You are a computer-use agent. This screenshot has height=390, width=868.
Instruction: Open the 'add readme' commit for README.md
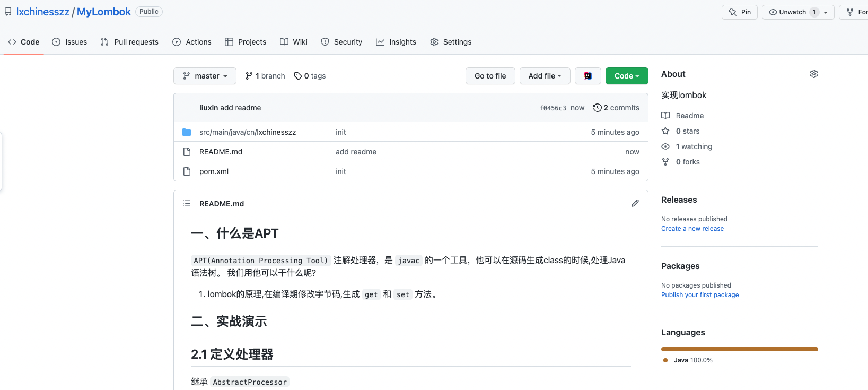(x=356, y=152)
